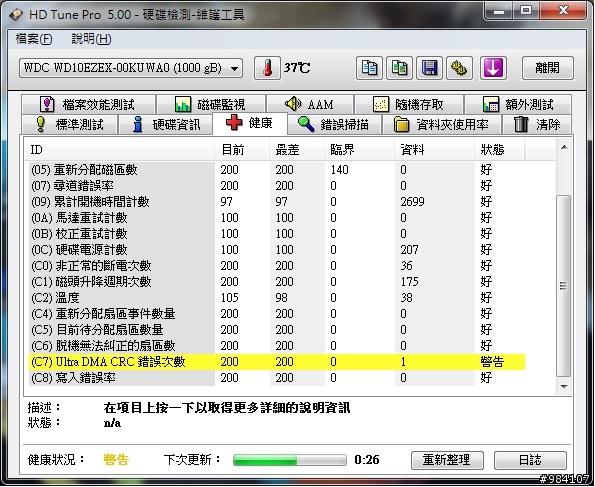The width and height of the screenshot is (595, 487).
Task: Switch to the AAM tab
Action: point(310,104)
